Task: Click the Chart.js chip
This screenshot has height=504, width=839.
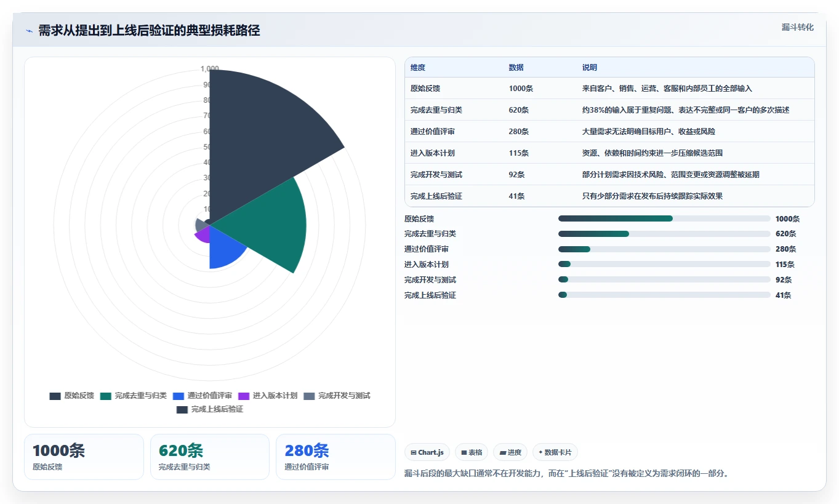Action: [427, 452]
